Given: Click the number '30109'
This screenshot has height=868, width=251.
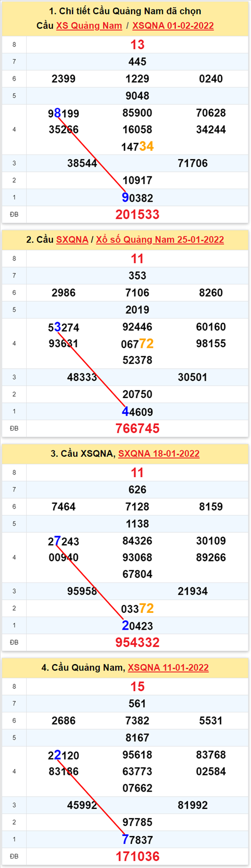Looking at the screenshot, I should 211,541.
